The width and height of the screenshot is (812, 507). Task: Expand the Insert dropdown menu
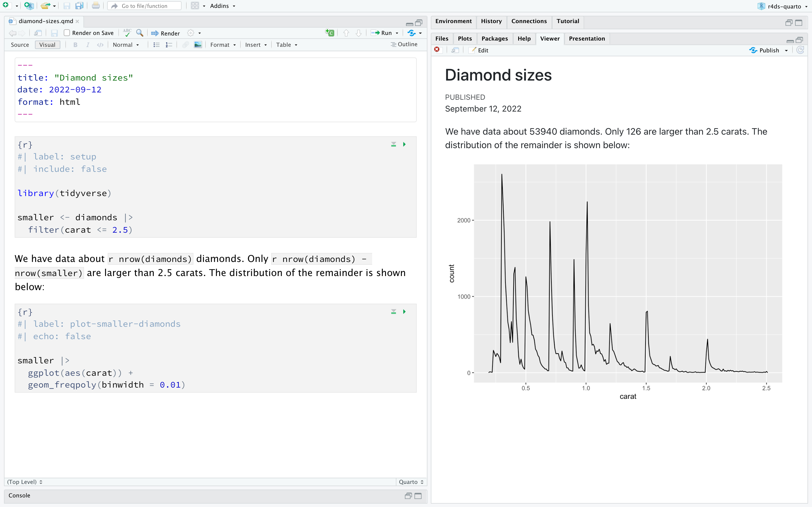tap(255, 45)
